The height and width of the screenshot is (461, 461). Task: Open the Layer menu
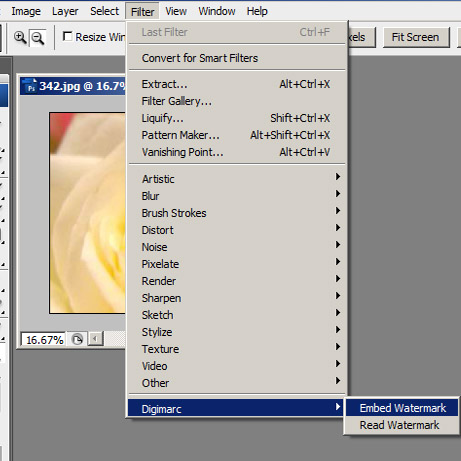[65, 11]
